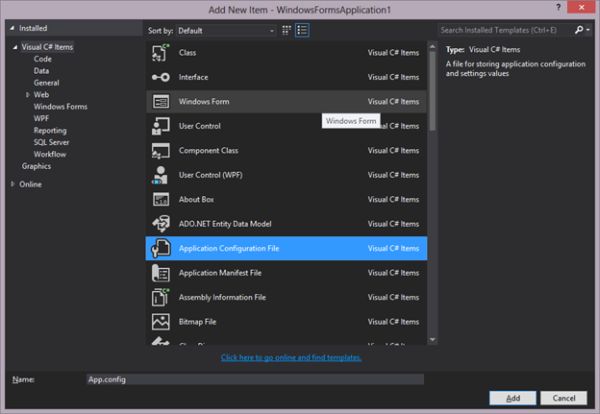600x414 pixels.
Task: Select the 'Application Manifest File' row text
Action: [220, 273]
